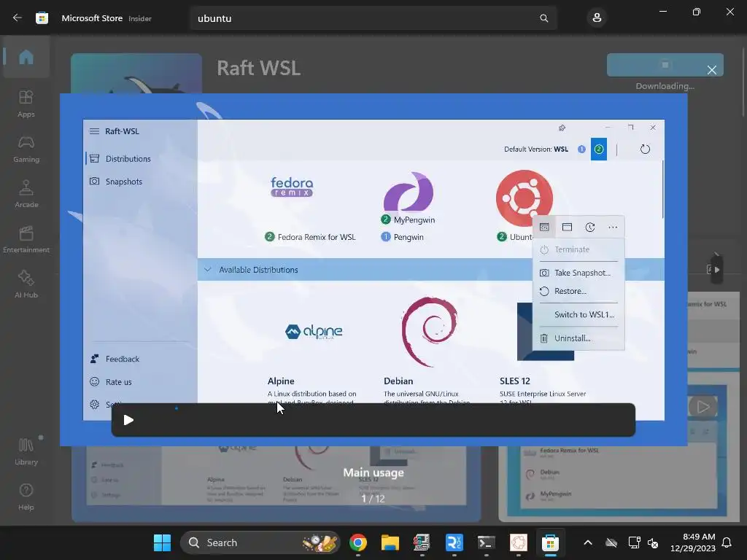
Task: Click the muted volume tray icon
Action: tap(653, 542)
